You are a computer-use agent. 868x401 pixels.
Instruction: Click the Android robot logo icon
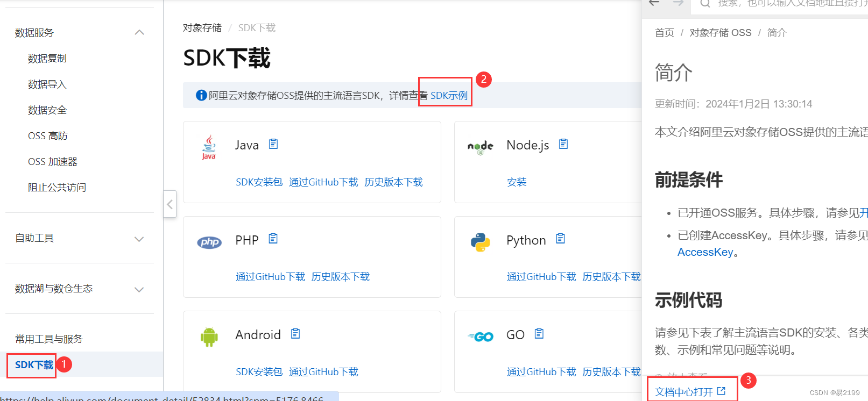tap(209, 337)
